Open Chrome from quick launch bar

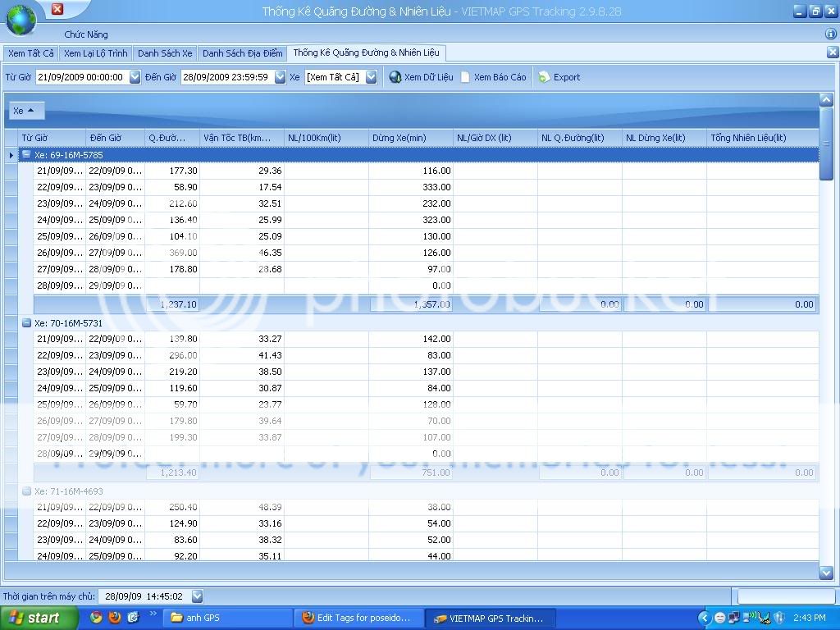[96, 618]
